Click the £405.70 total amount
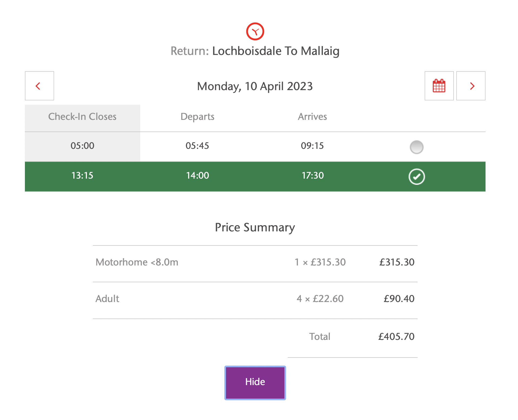Screen dimensions: 518x420 396,337
